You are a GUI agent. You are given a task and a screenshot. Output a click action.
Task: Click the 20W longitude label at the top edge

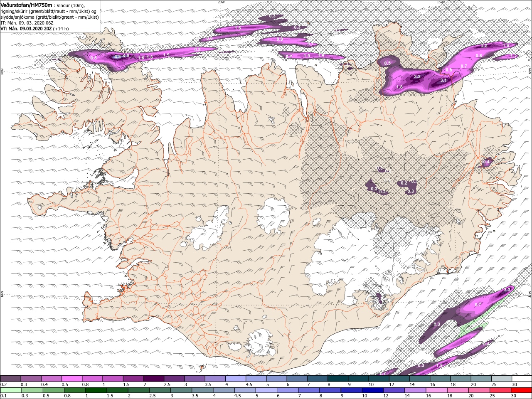(x=221, y=2)
